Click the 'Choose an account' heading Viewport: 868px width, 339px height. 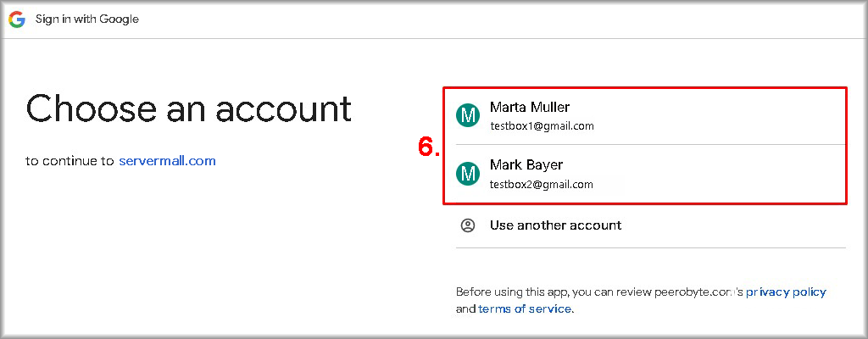[x=188, y=108]
